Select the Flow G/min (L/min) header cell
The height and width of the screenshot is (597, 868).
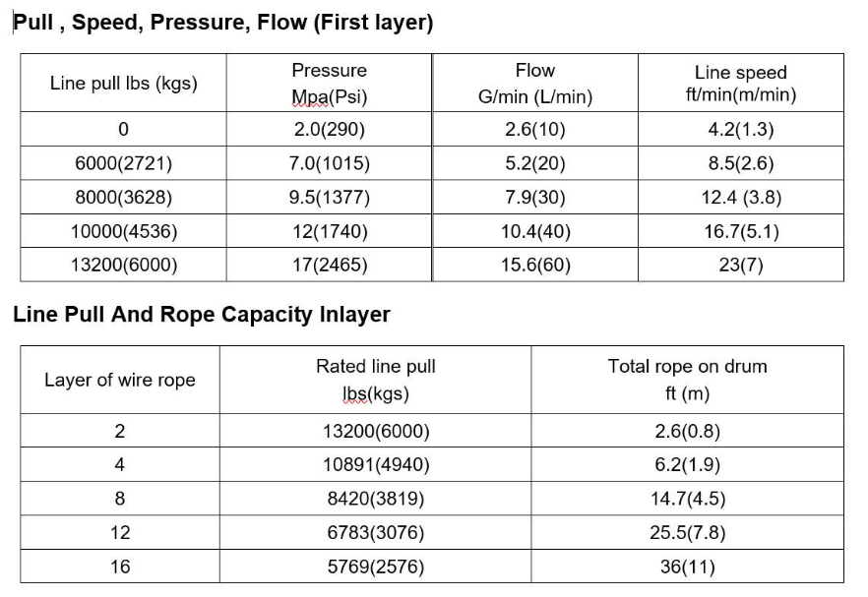pos(534,83)
